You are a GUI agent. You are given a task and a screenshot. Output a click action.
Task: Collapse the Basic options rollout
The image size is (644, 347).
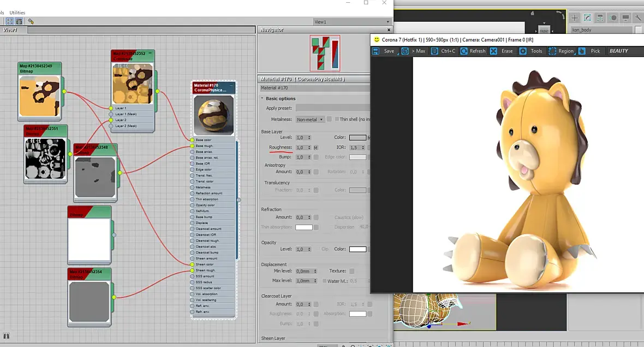263,98
